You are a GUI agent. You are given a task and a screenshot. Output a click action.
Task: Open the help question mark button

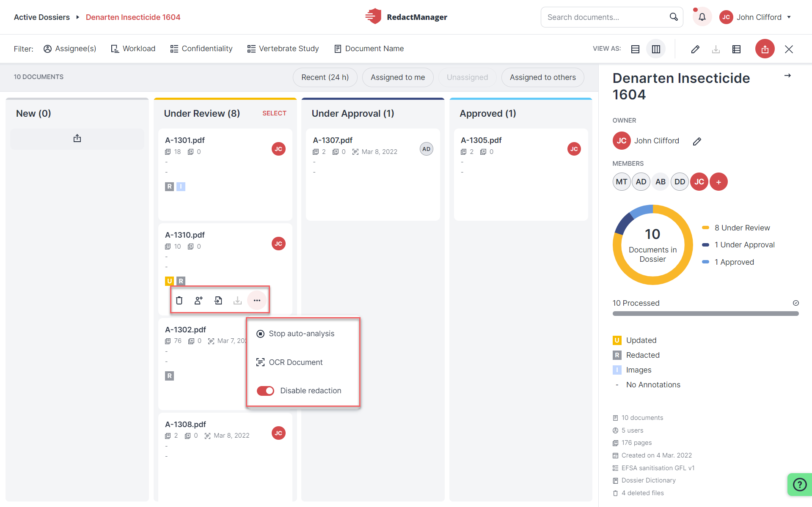click(x=799, y=484)
